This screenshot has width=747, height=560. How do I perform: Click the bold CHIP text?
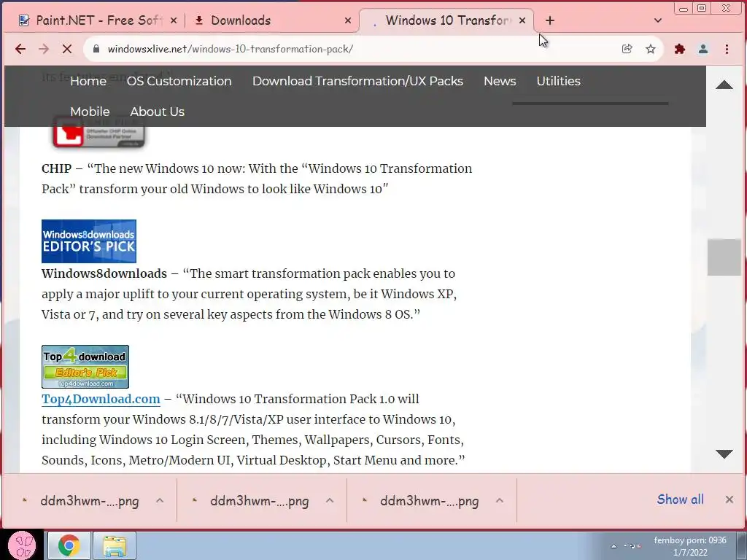tap(57, 168)
